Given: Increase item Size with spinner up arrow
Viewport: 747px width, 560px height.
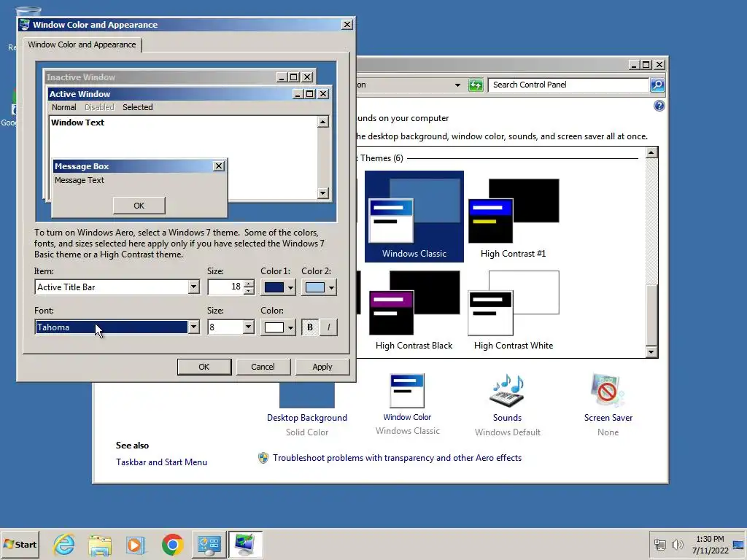Looking at the screenshot, I should [x=249, y=284].
